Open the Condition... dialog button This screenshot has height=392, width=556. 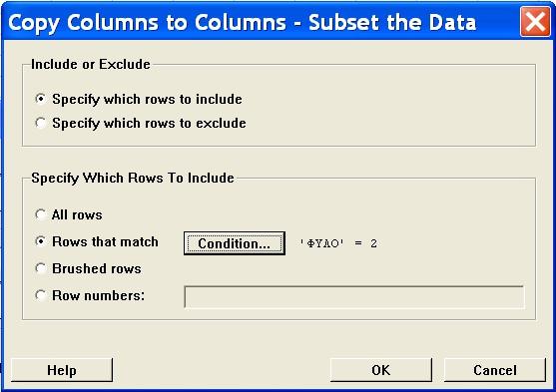235,243
